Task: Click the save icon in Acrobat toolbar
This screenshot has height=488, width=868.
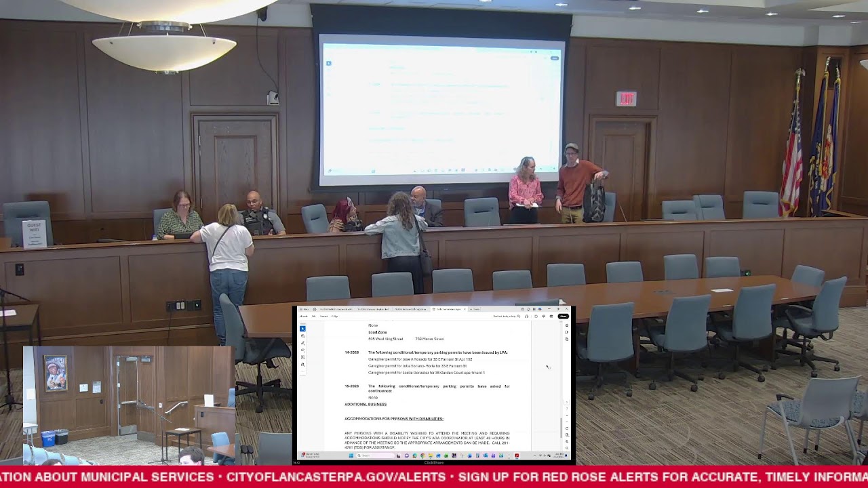Action: [536, 317]
